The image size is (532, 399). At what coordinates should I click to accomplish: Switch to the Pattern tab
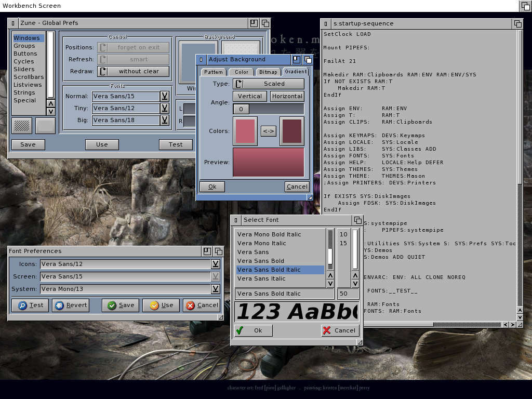point(213,72)
